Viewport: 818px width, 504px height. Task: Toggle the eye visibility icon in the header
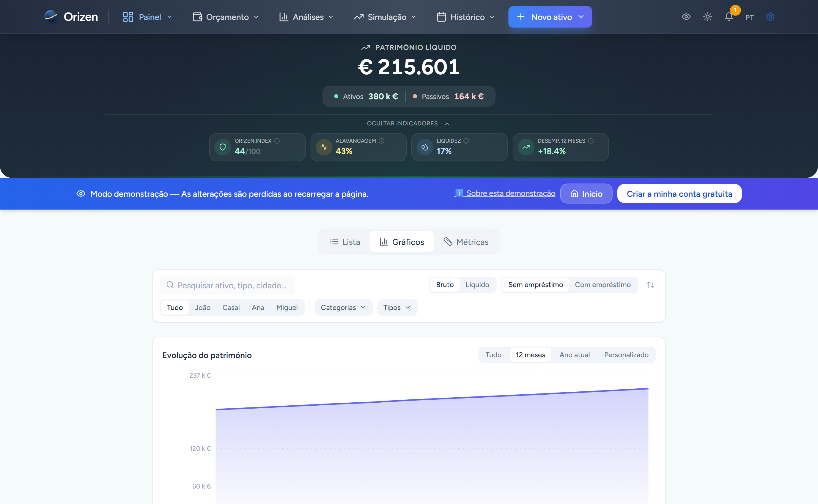[x=686, y=17]
